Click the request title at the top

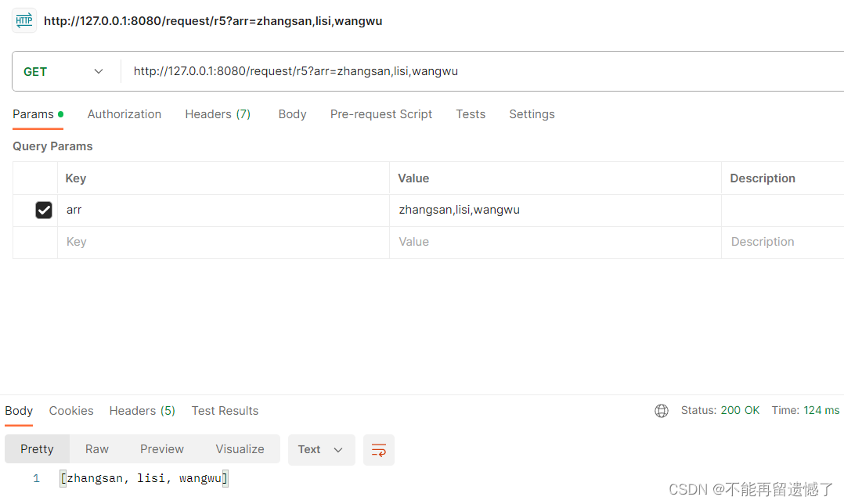click(x=213, y=21)
